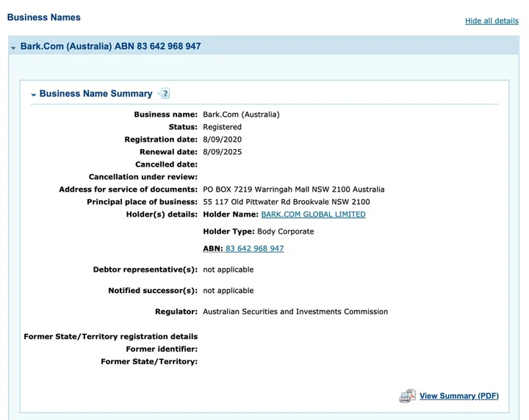Click the Bark.Com (Australia) ABN header title

[x=111, y=46]
